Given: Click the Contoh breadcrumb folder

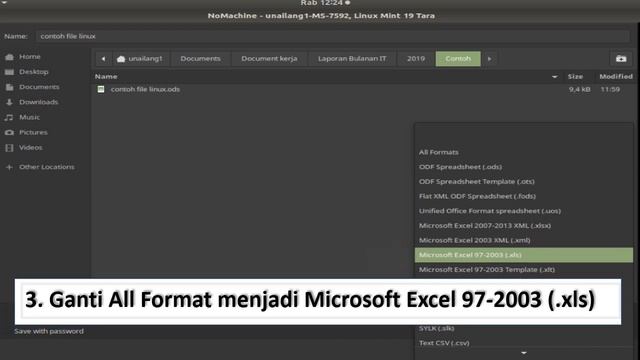Looking at the screenshot, I should [x=458, y=59].
